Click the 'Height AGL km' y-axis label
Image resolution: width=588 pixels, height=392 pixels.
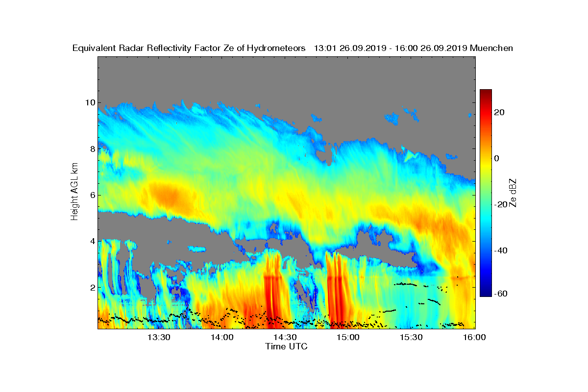click(75, 193)
